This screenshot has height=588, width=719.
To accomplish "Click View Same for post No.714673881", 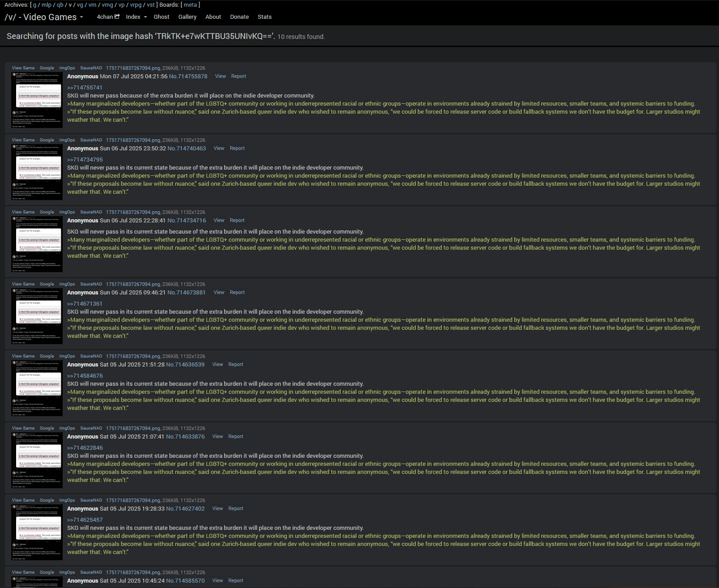I will point(23,284).
